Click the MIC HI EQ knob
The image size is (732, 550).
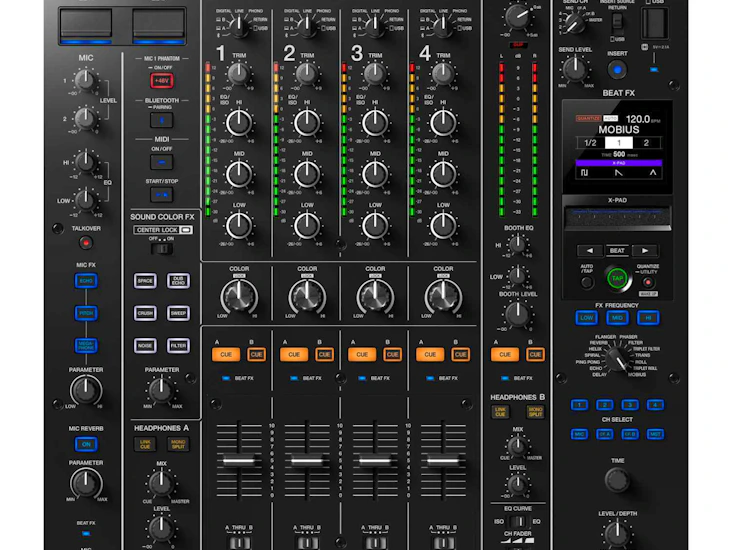click(x=85, y=162)
